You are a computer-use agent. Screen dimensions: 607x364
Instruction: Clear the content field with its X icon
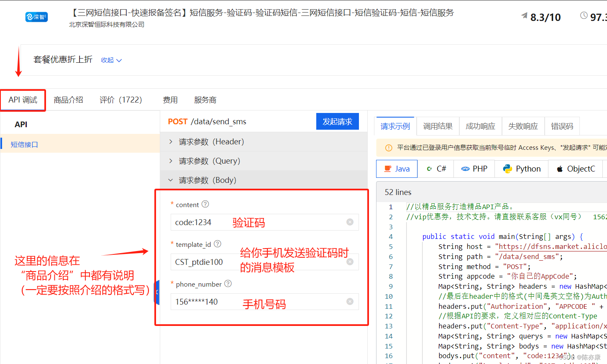click(x=350, y=222)
